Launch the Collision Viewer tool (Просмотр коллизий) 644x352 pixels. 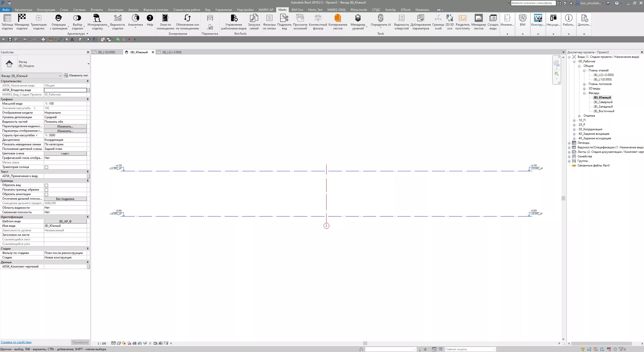(300, 18)
